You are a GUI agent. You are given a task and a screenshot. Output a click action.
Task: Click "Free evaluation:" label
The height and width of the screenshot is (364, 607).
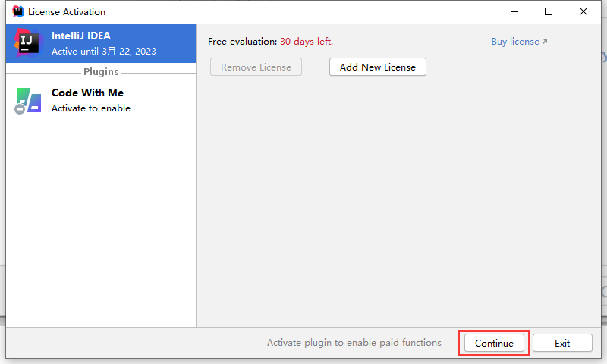(242, 42)
